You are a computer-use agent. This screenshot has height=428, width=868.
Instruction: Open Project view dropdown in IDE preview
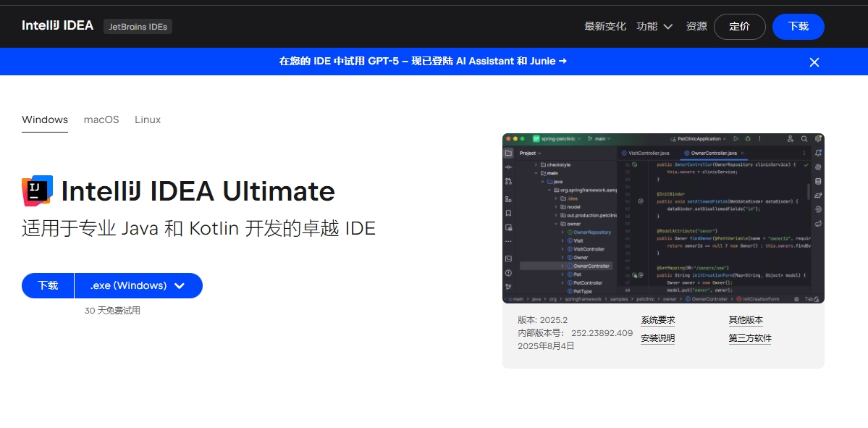(x=531, y=154)
